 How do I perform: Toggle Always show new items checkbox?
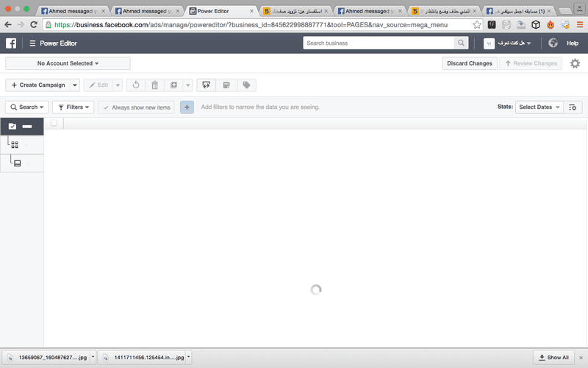(x=106, y=107)
